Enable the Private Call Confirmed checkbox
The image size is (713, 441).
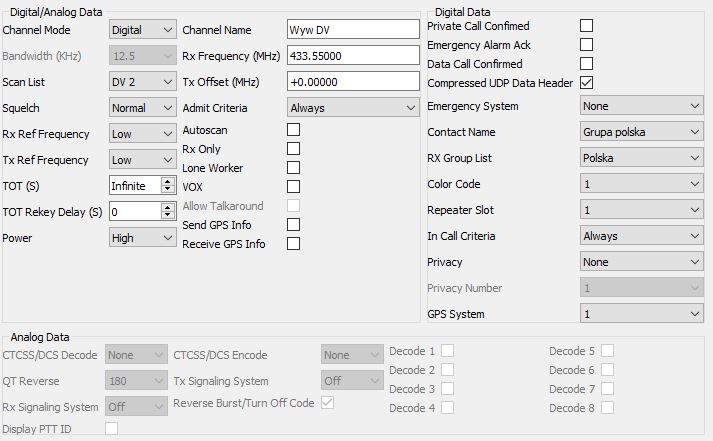tap(587, 25)
